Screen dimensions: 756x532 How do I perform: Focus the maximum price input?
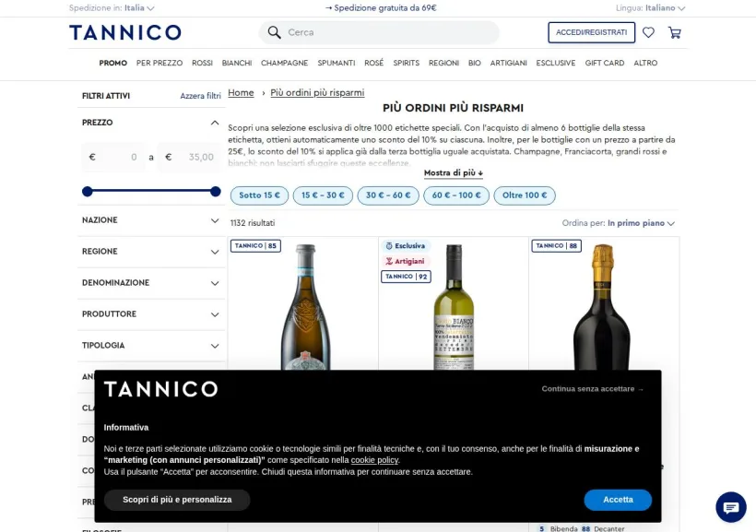[x=190, y=158]
